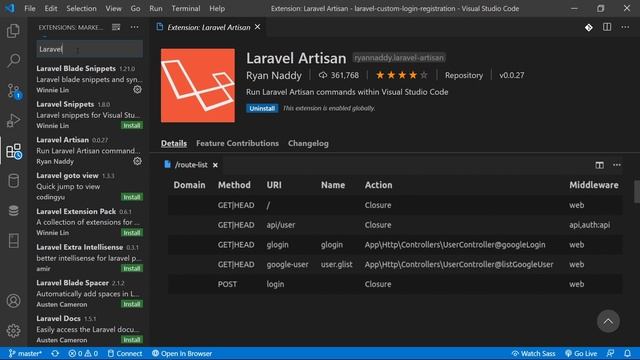
Task: Open errors and warnings in status bar
Action: click(x=83, y=353)
